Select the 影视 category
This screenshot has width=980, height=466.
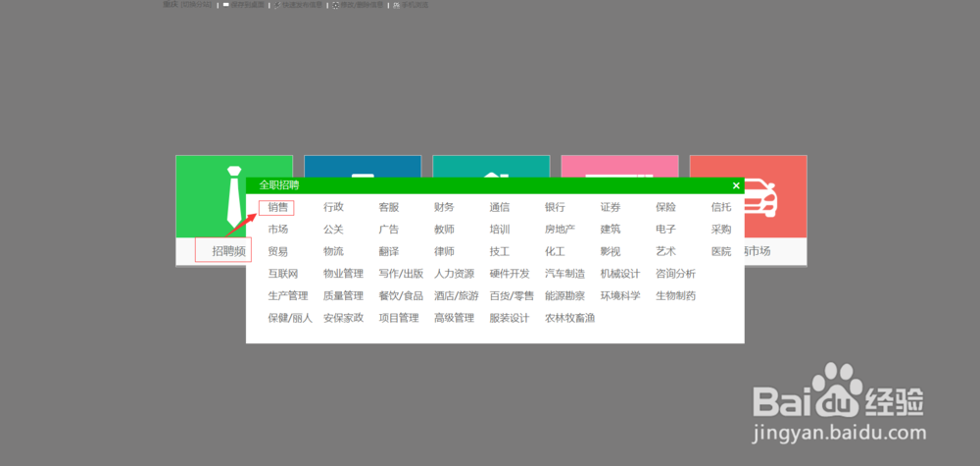click(x=611, y=251)
